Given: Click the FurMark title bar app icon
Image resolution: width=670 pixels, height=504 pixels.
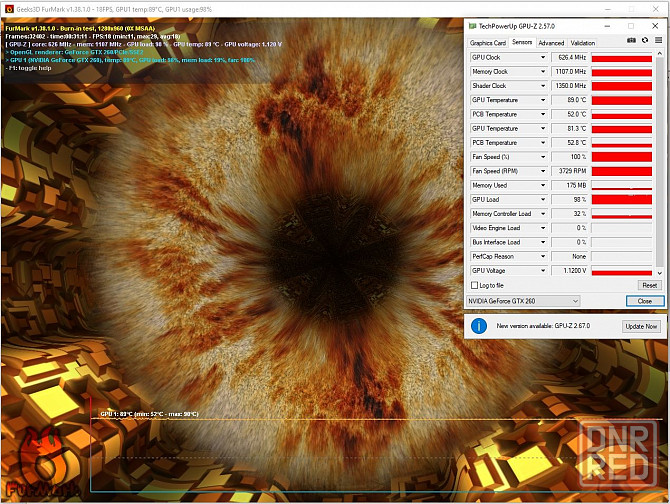Looking at the screenshot, I should [9, 9].
